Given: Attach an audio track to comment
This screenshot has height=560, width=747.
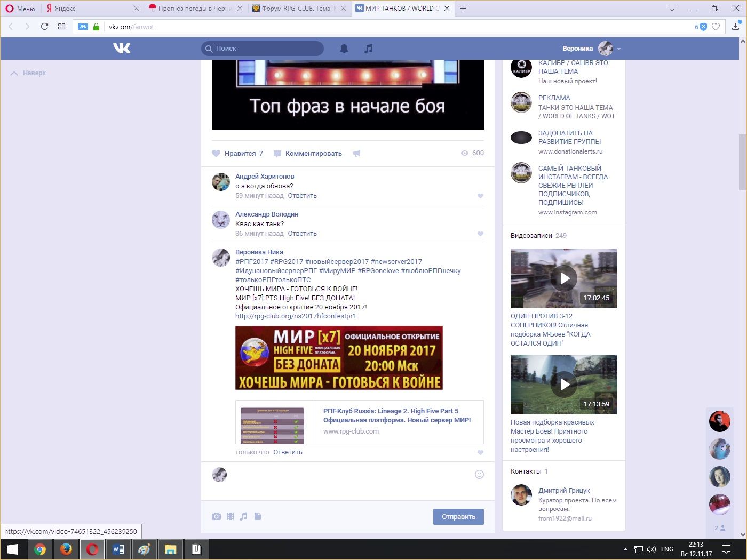Looking at the screenshot, I should pos(244,516).
